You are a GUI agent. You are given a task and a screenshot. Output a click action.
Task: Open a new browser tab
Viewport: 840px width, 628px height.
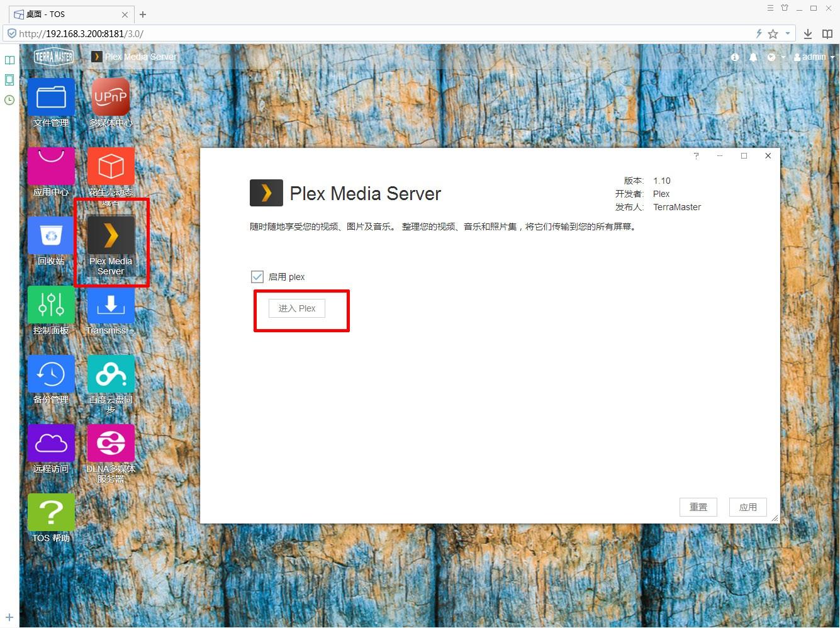[143, 14]
